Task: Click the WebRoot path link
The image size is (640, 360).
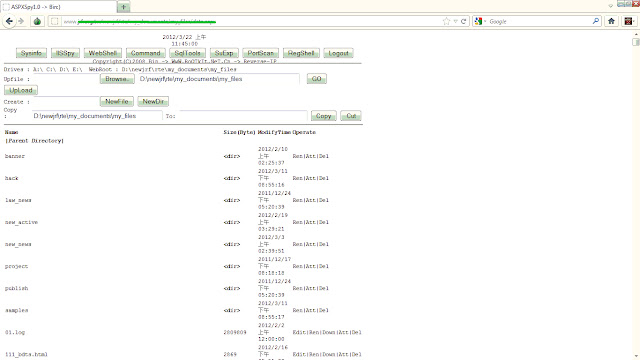Action: [179, 69]
